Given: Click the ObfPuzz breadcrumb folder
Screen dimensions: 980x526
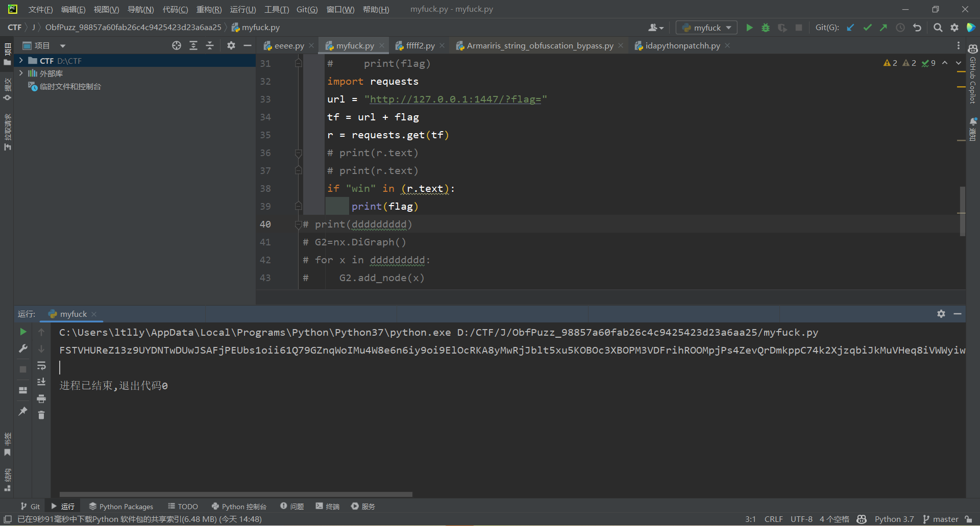Looking at the screenshot, I should pyautogui.click(x=133, y=28).
